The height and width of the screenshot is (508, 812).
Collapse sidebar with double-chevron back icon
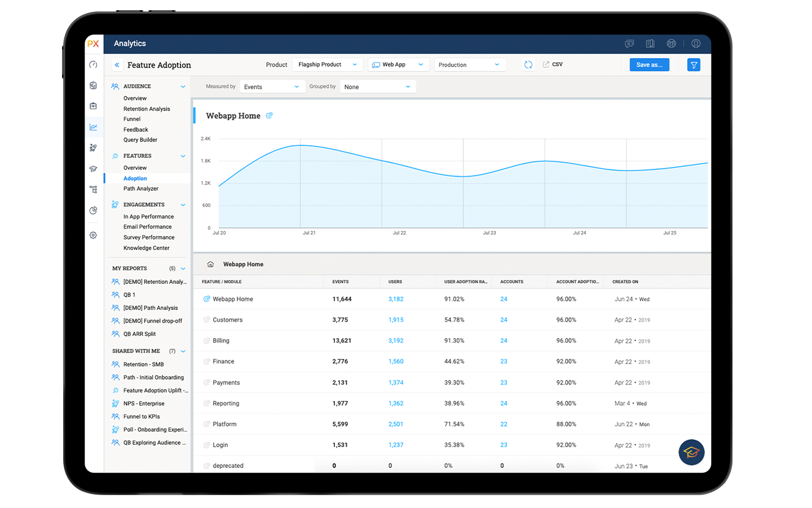point(117,65)
